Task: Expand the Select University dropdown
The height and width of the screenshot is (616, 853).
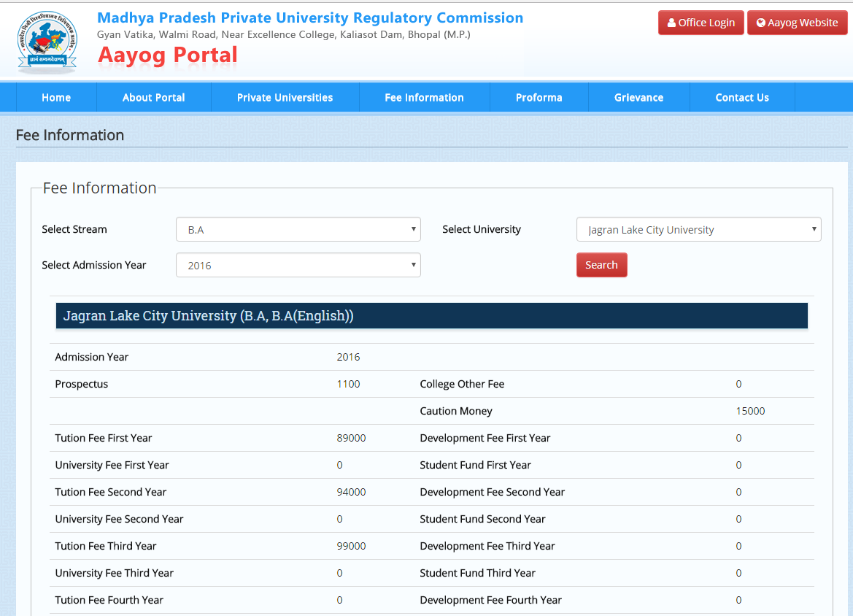Action: 698,229
